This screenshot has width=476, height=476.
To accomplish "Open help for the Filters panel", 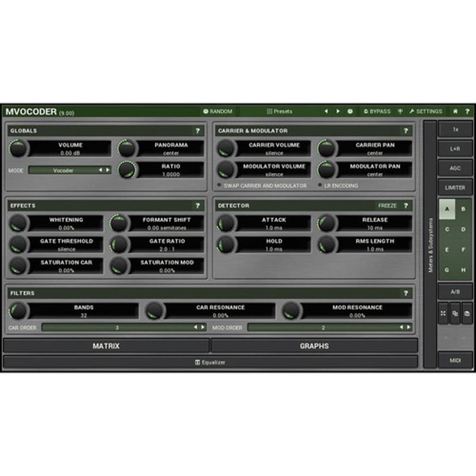I will click(405, 293).
